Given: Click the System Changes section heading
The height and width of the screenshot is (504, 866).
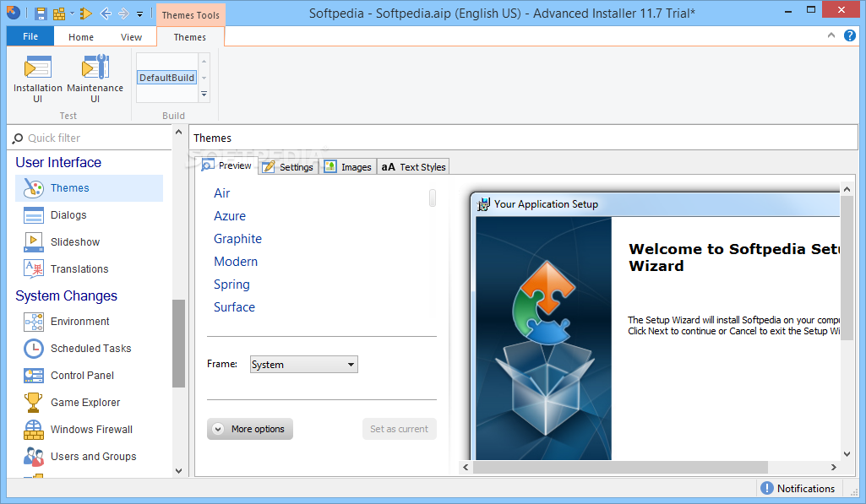Looking at the screenshot, I should click(66, 295).
